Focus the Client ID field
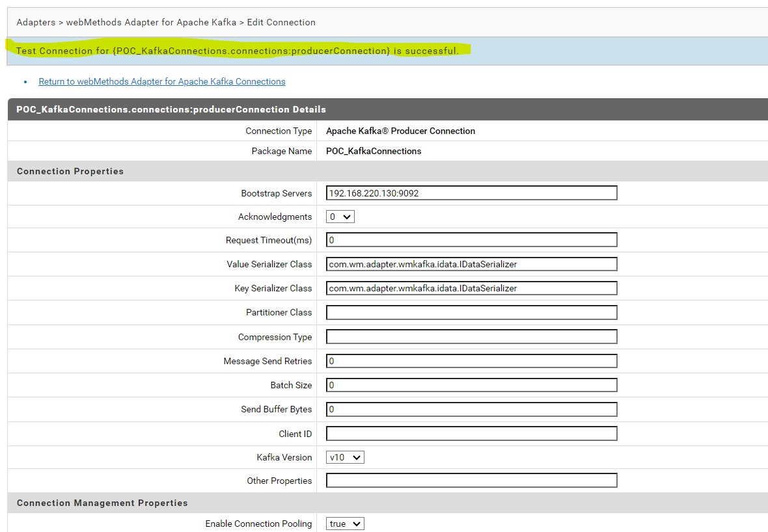Image resolution: width=768 pixels, height=532 pixels. (472, 433)
